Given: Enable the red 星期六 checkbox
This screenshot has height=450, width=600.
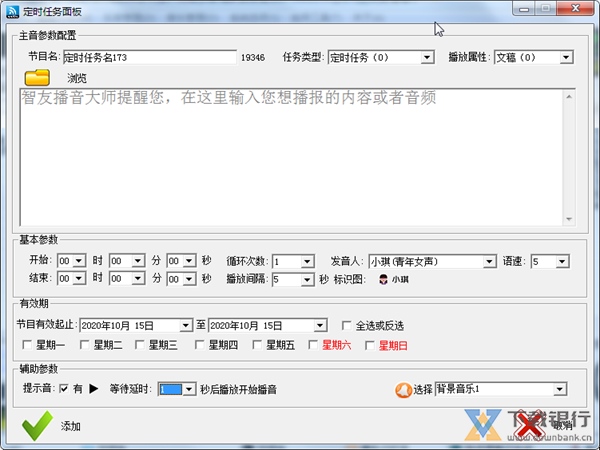Looking at the screenshot, I should 312,346.
